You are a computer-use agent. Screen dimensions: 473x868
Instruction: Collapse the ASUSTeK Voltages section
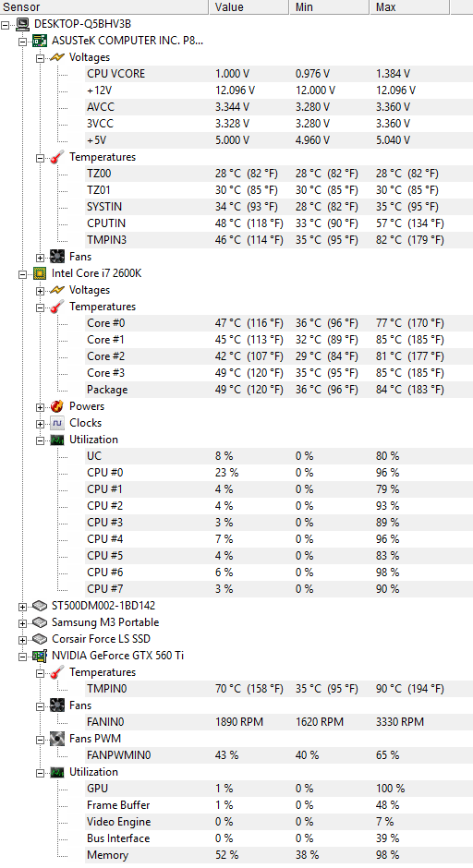click(x=40, y=58)
